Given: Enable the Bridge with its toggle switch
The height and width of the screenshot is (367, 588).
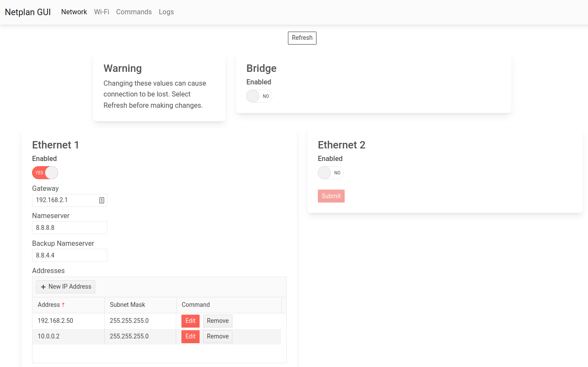Looking at the screenshot, I should pyautogui.click(x=259, y=96).
